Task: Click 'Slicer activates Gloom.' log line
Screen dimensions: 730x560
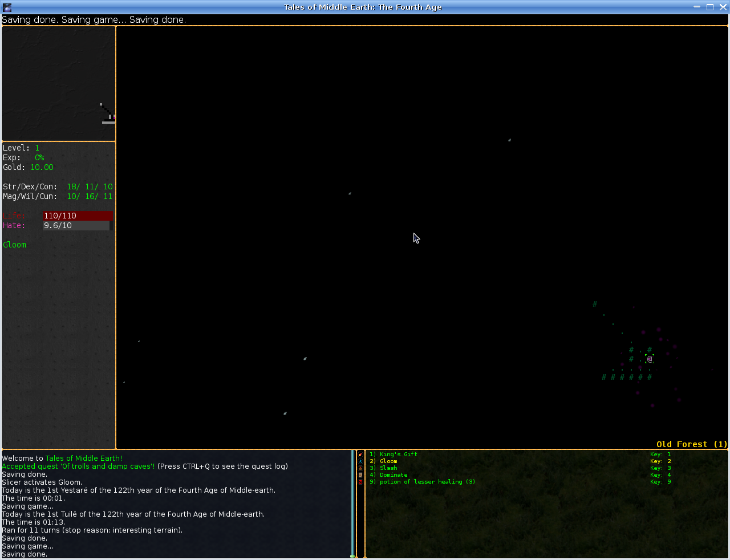Action: [42, 482]
